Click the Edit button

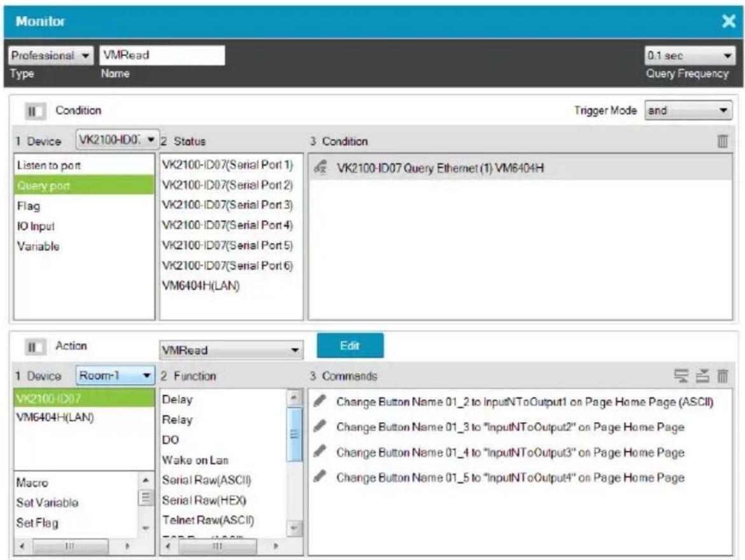350,346
